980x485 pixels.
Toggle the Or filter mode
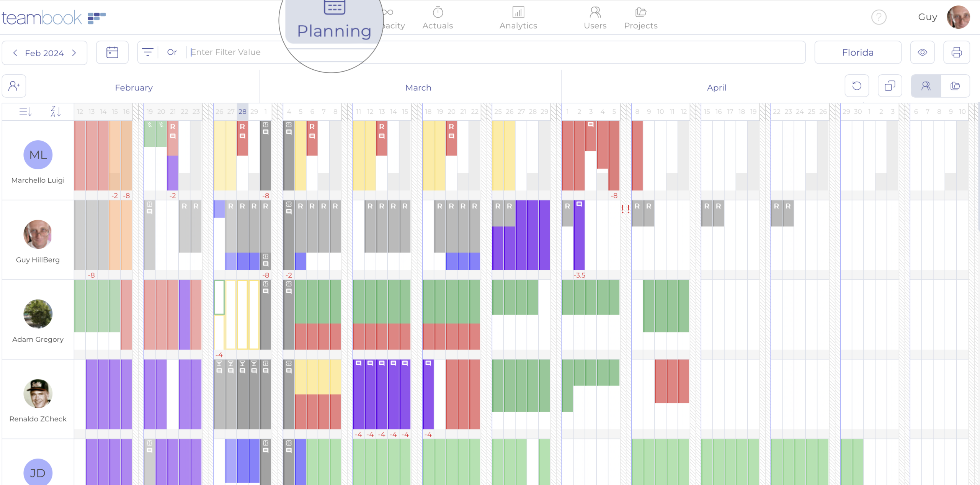pyautogui.click(x=172, y=52)
